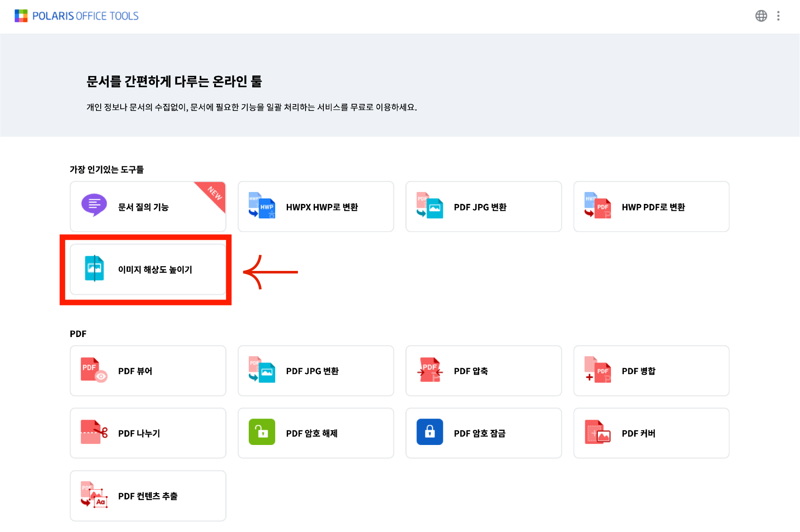
Task: Select PDF section's PDF JPG 변환 label
Action: [x=312, y=371]
